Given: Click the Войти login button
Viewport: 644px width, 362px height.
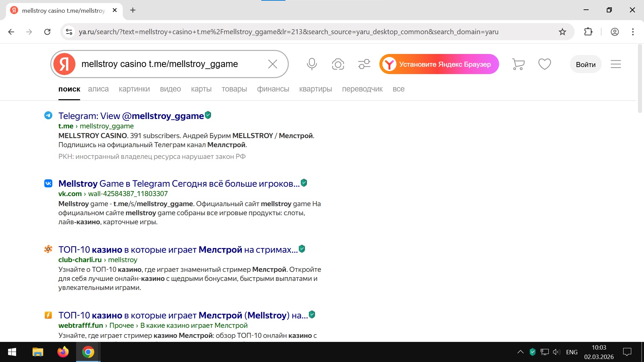Looking at the screenshot, I should coord(585,64).
